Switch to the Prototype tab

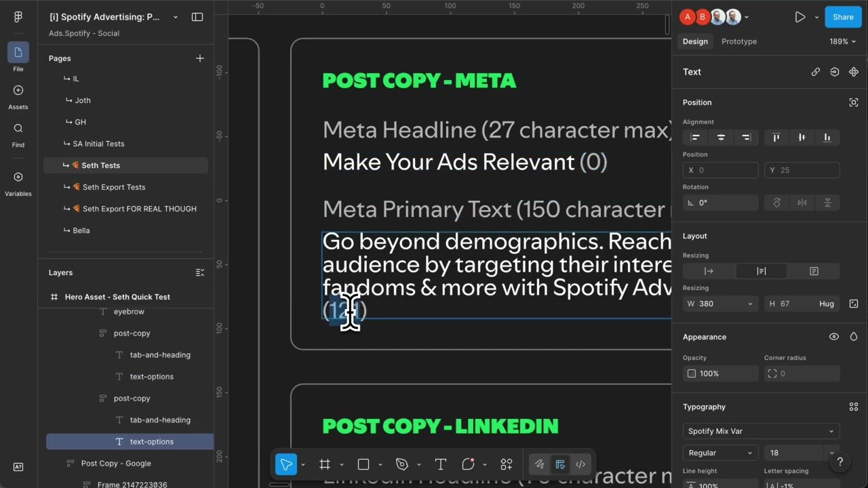(x=739, y=41)
